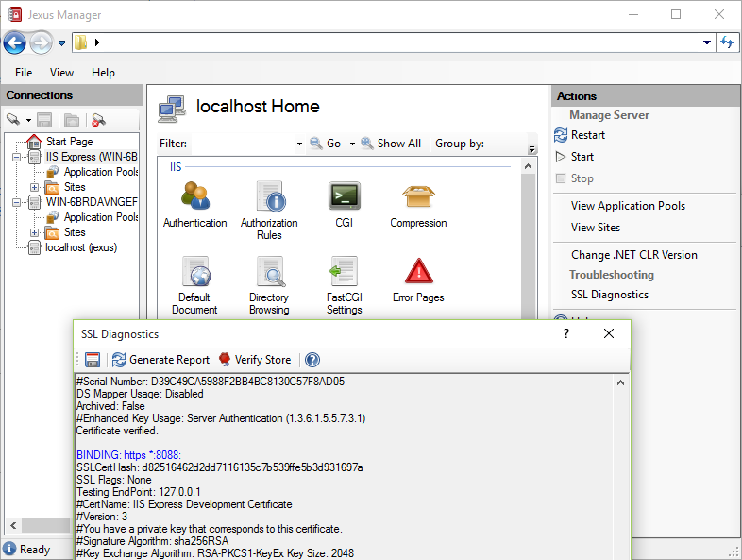This screenshot has width=742, height=560.
Task: Click the Ready status info icon
Action: pyautogui.click(x=9, y=549)
